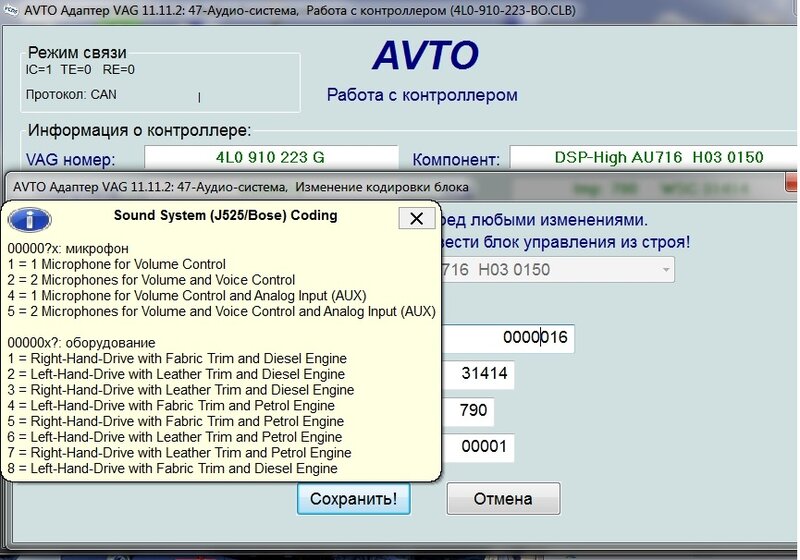The width and height of the screenshot is (800, 560).
Task: Click tooltip title 'Sound System (J525/Bose) Coding'
Action: click(x=226, y=215)
